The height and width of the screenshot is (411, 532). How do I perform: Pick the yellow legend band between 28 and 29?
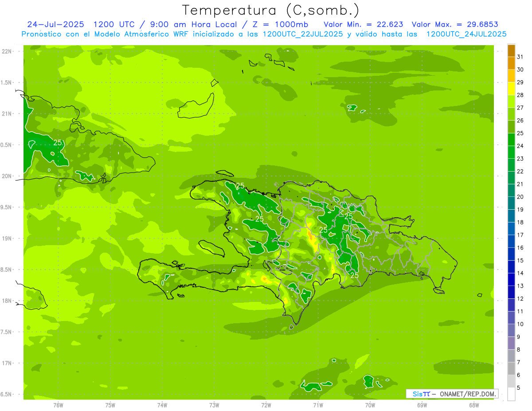(511, 89)
